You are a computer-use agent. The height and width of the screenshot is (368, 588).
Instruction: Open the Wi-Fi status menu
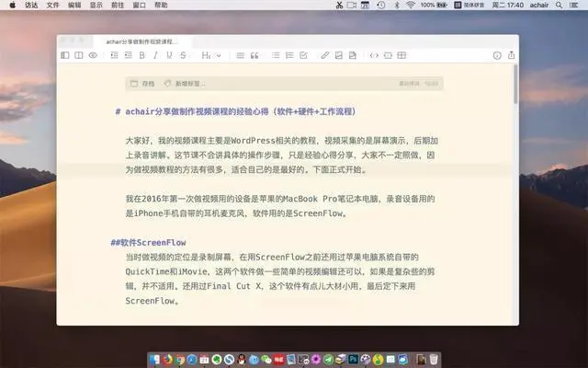[x=411, y=5]
